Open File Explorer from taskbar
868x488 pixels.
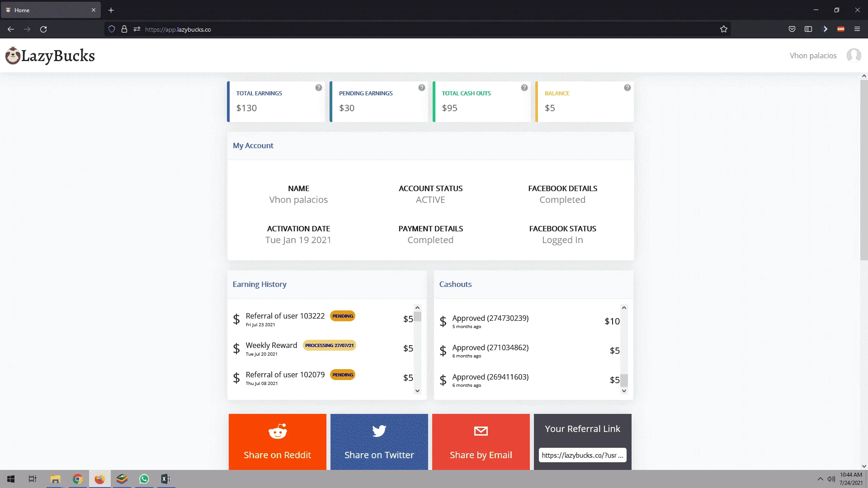55,479
